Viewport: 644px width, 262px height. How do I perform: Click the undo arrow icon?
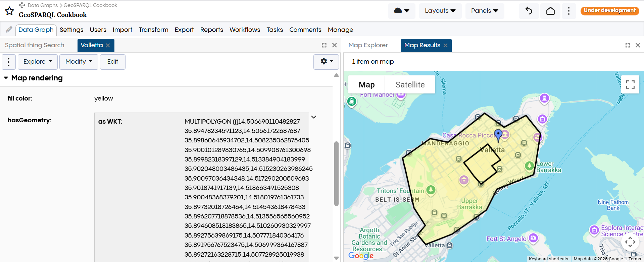pos(529,11)
